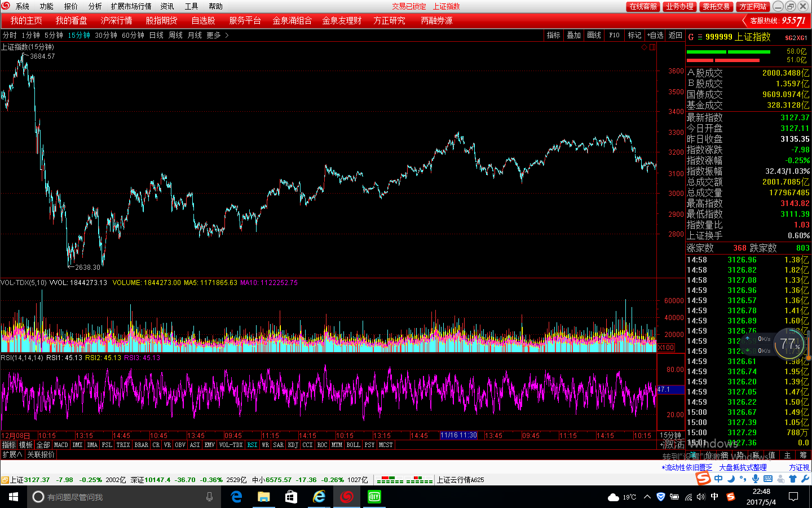Click the X100 volume scale label

[x=666, y=348]
